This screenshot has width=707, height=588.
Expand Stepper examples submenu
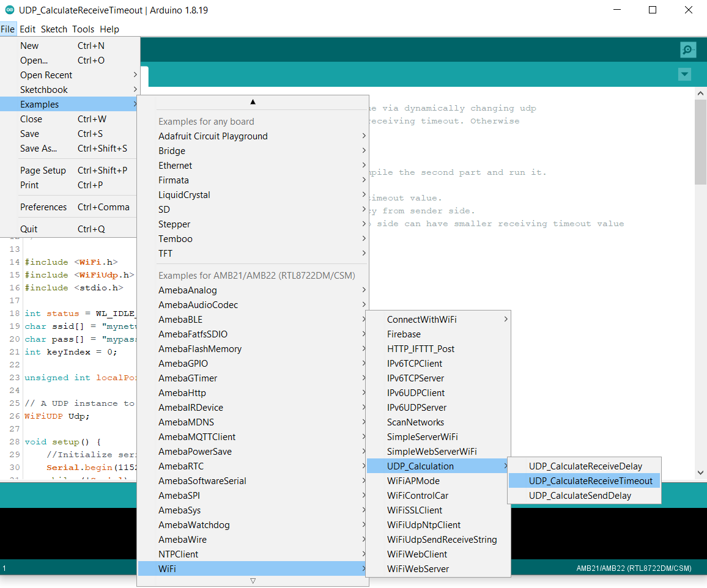253,224
